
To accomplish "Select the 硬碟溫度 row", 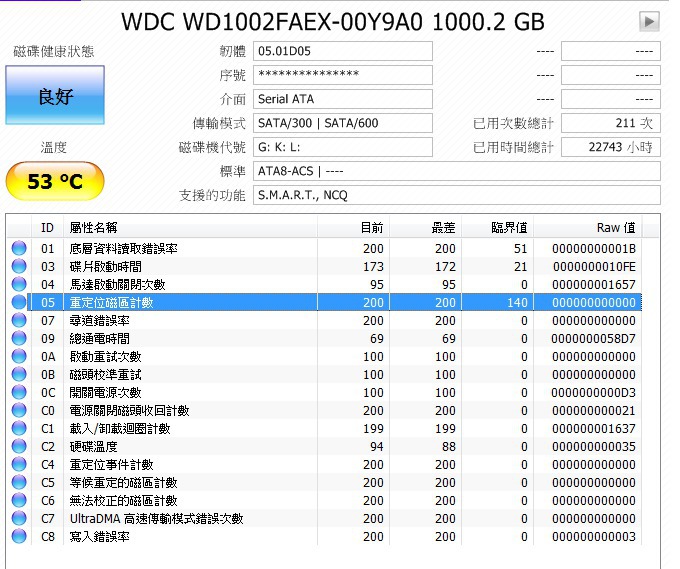I will click(x=324, y=446).
